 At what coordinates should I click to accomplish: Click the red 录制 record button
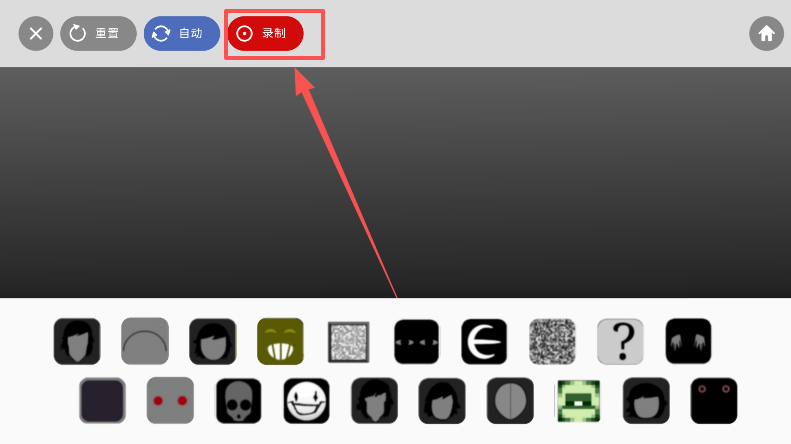tap(265, 34)
